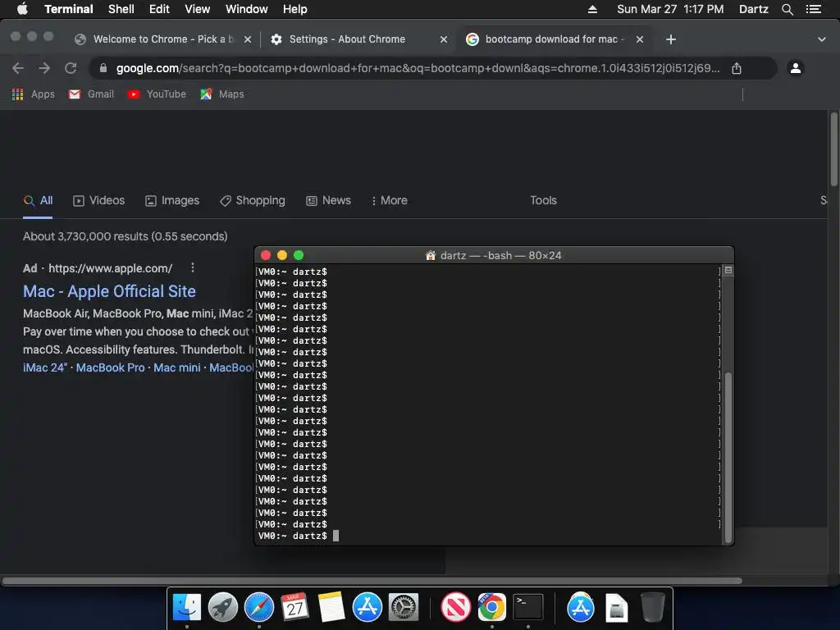Screen dimensions: 840x630
Task: Click the eject icon in menu bar
Action: click(592, 9)
